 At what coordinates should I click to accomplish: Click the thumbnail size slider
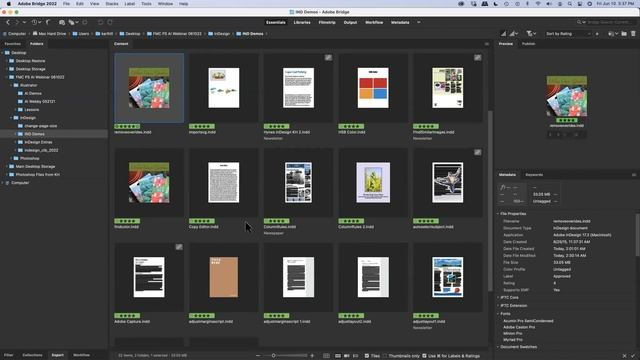click(x=286, y=356)
